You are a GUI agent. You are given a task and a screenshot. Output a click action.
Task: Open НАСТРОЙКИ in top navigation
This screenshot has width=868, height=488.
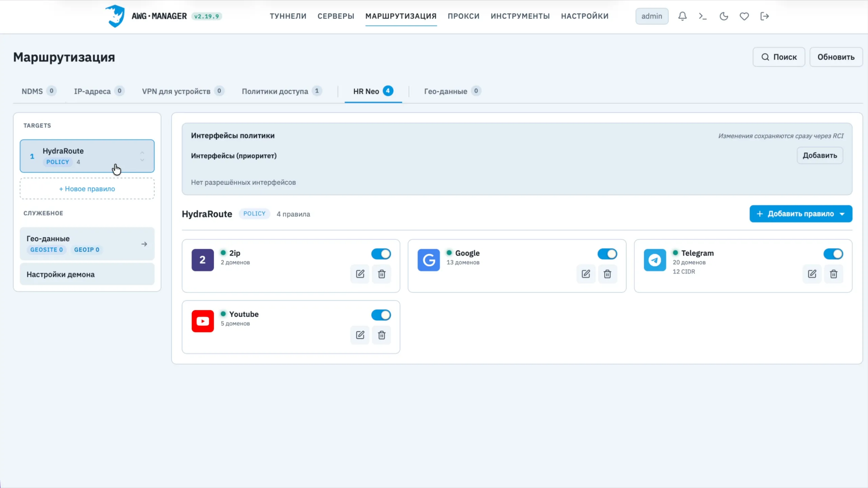585,16
